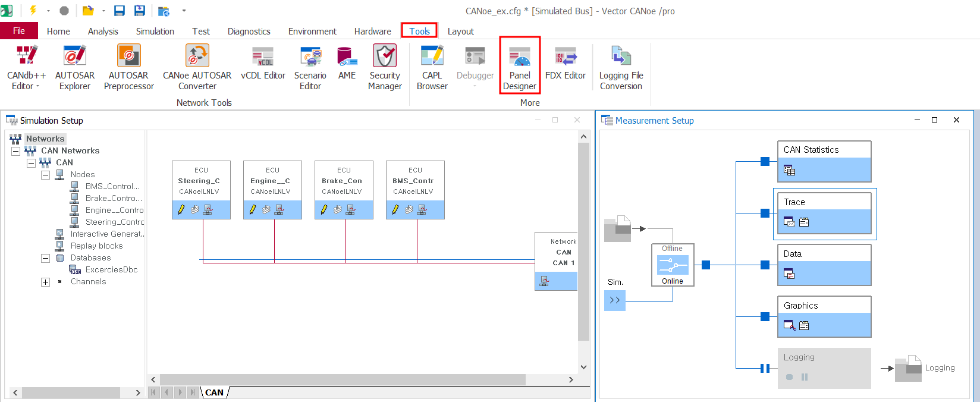Open dropdown arrow next to lightning start icon

[x=48, y=11]
